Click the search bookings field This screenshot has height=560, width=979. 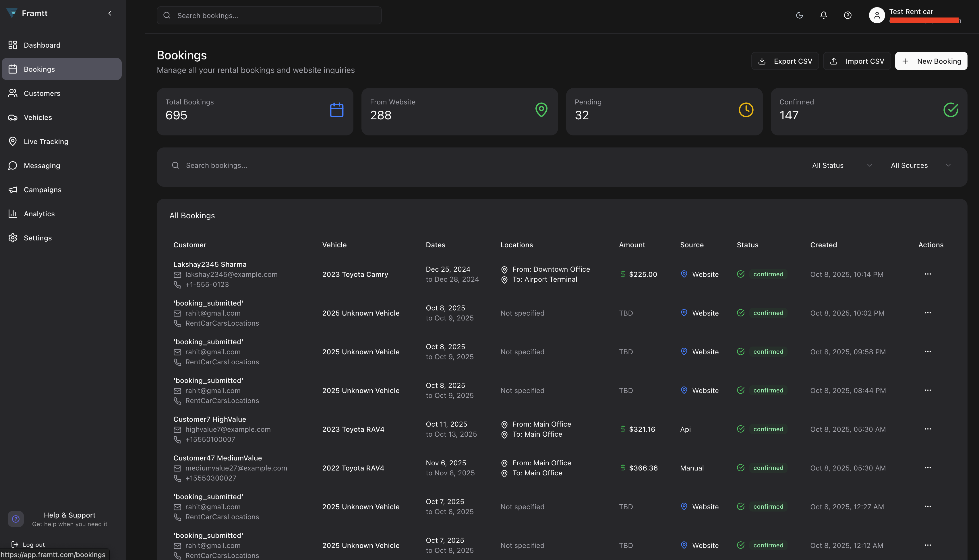point(269,15)
